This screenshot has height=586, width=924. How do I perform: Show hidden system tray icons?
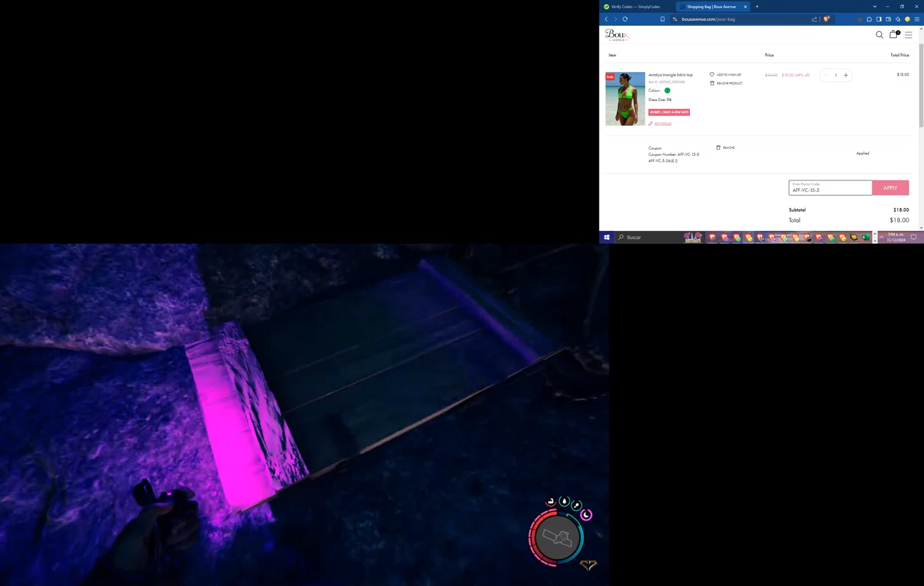pyautogui.click(x=881, y=237)
